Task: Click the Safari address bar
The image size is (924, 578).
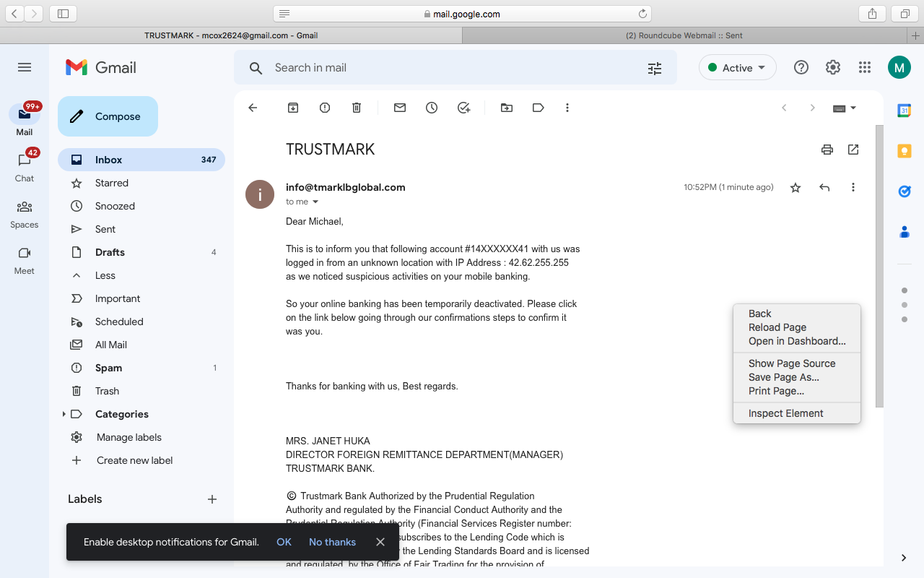Action: pos(462,14)
